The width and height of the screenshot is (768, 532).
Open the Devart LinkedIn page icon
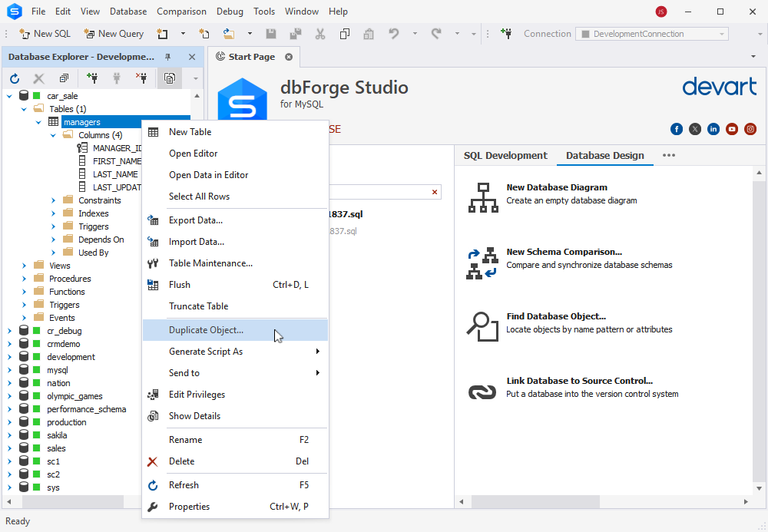[713, 129]
